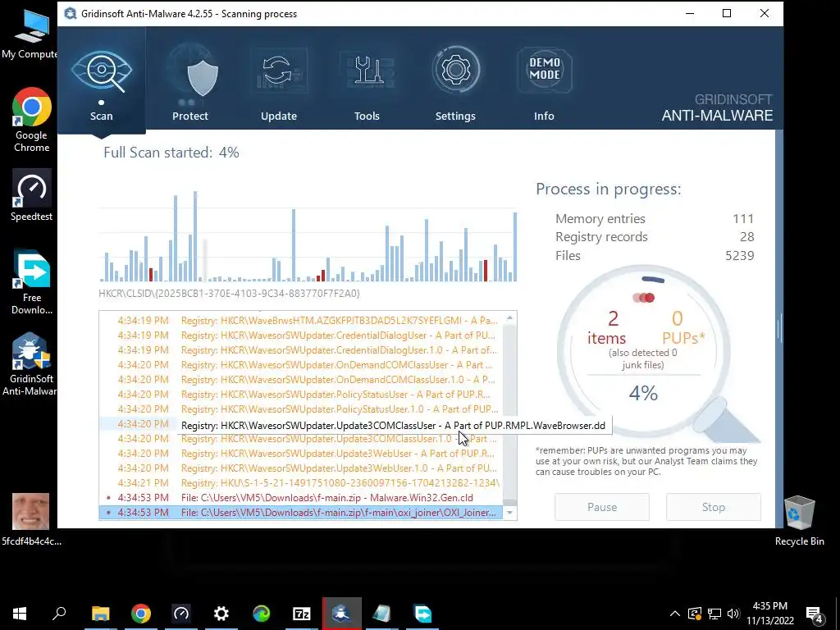Click the Files count 5239
This screenshot has height=630, width=840.
click(x=740, y=256)
